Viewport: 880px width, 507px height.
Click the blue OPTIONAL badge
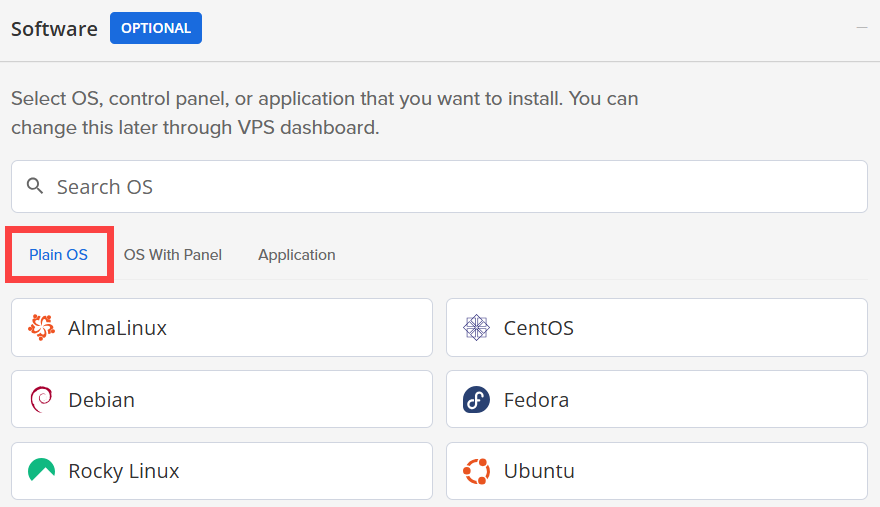pyautogui.click(x=156, y=28)
